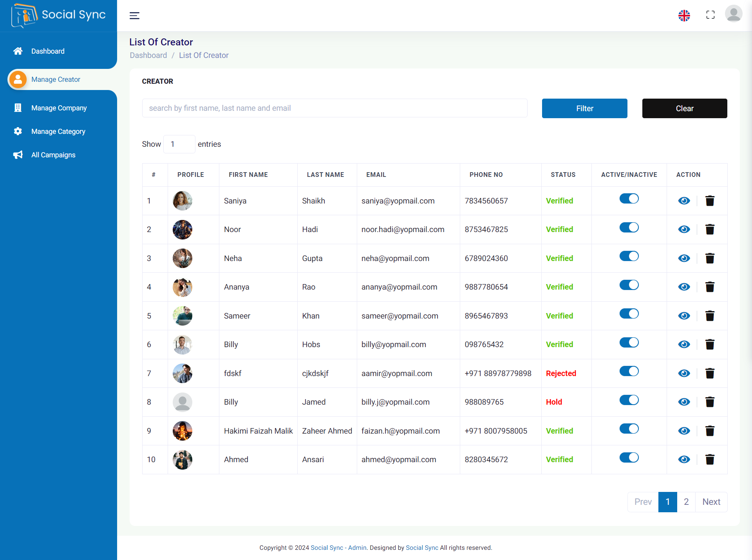Viewport: 752px width, 560px height.
Task: Clear the current filters
Action: tap(684, 108)
